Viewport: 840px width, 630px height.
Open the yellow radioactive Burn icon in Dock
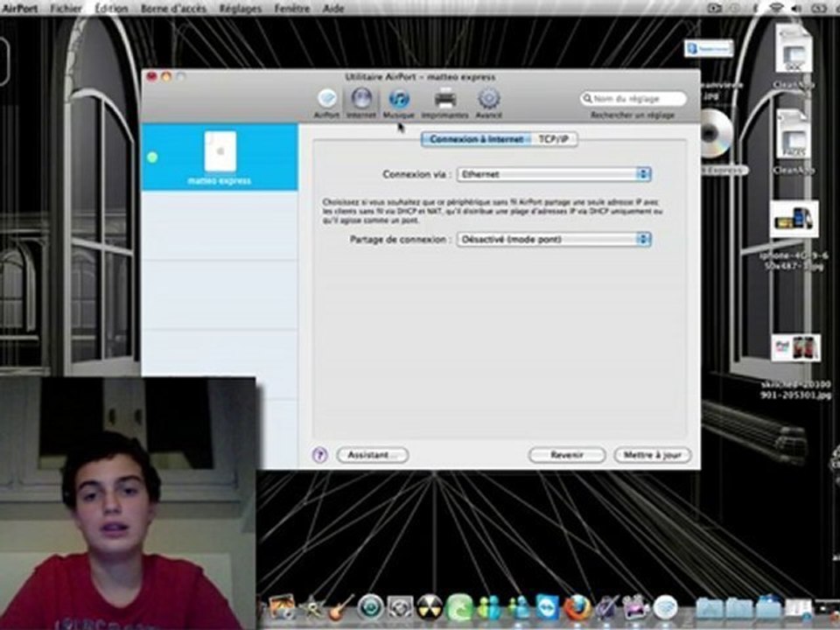click(x=430, y=607)
